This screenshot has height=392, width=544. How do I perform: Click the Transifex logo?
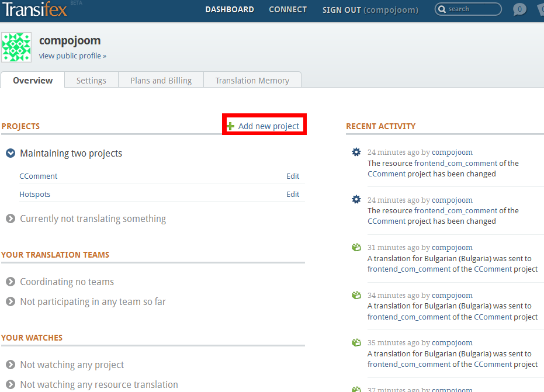click(x=34, y=9)
